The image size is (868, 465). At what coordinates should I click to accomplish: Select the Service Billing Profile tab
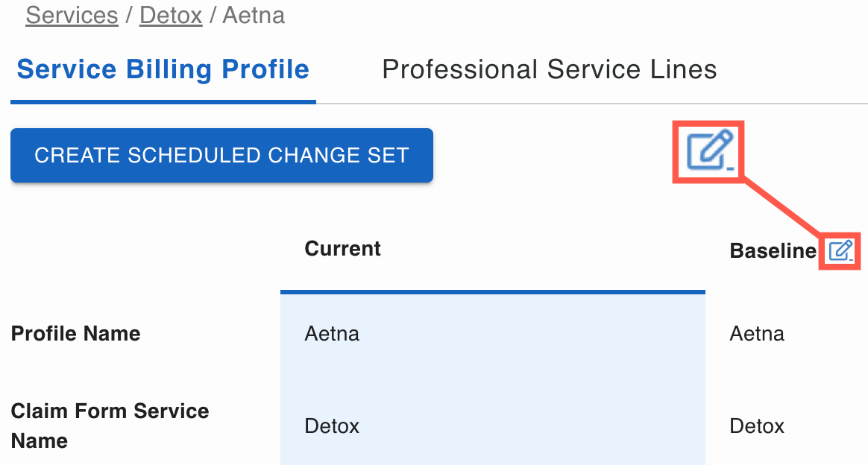[x=163, y=70]
